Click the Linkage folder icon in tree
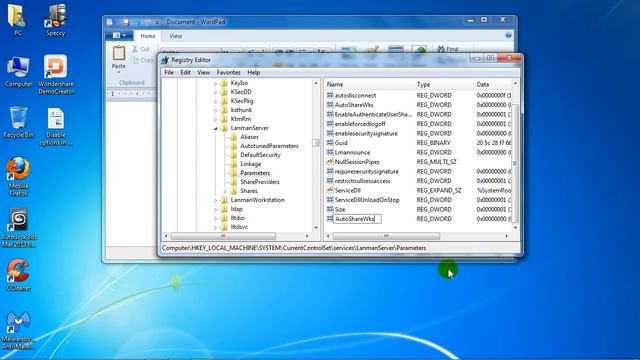This screenshot has height=360, width=640. click(233, 164)
